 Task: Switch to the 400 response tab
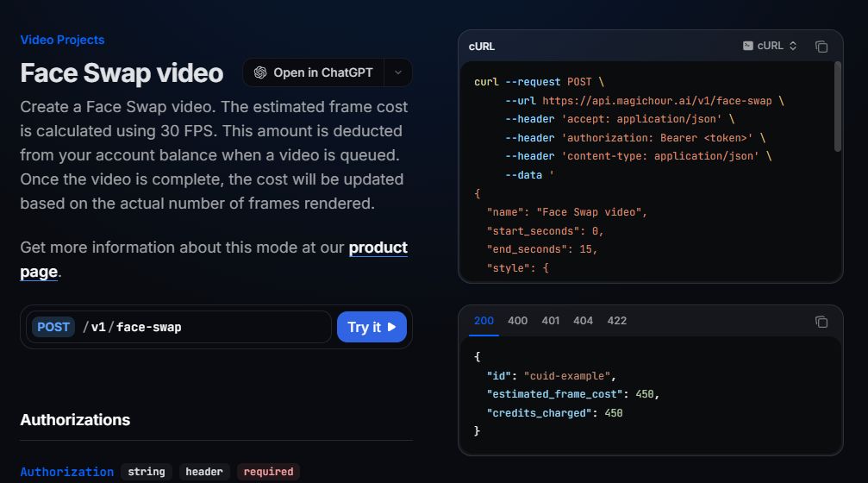[x=517, y=321]
